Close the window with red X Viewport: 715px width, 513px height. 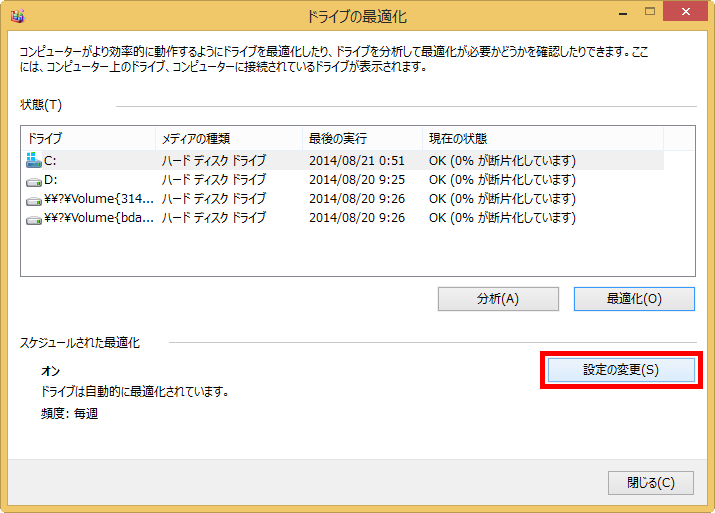click(686, 11)
